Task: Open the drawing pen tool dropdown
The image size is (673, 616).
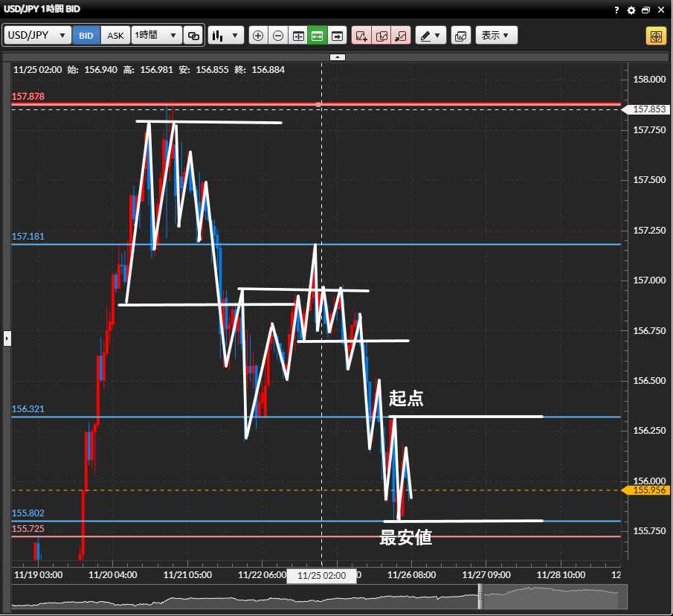Action: (430, 36)
